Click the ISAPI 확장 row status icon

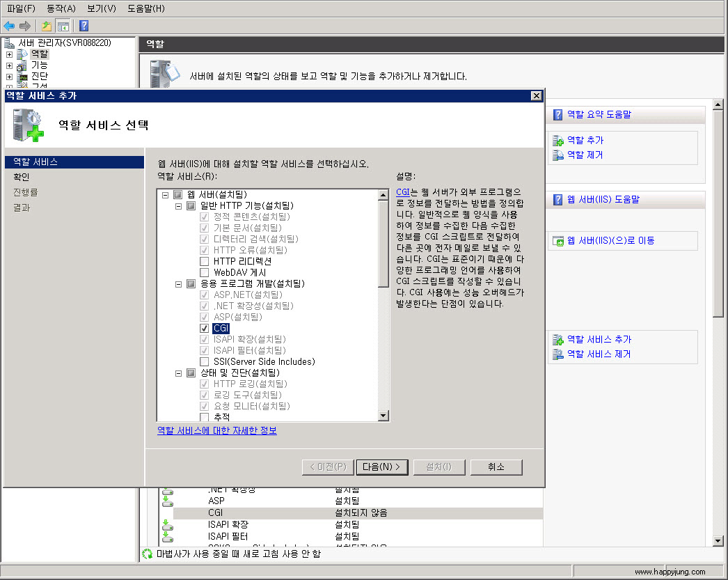[168, 525]
